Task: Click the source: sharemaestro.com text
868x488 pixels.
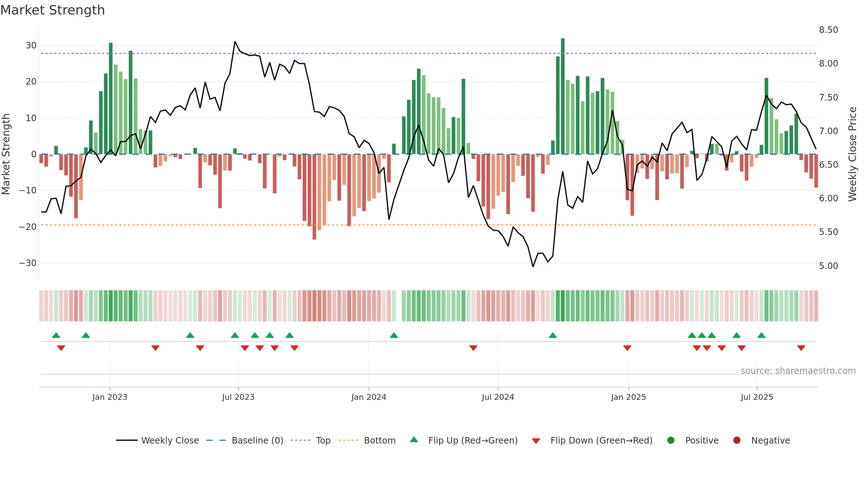Action: click(798, 371)
